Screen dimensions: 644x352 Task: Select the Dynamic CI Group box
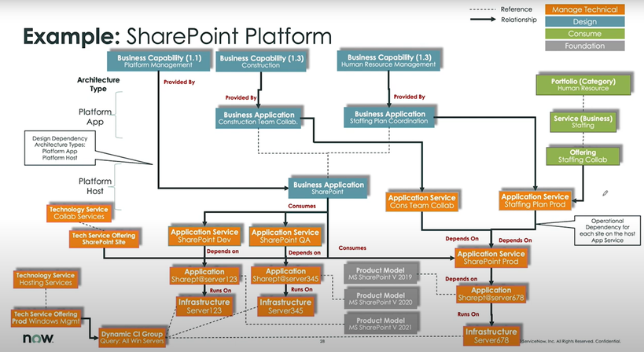point(132,337)
